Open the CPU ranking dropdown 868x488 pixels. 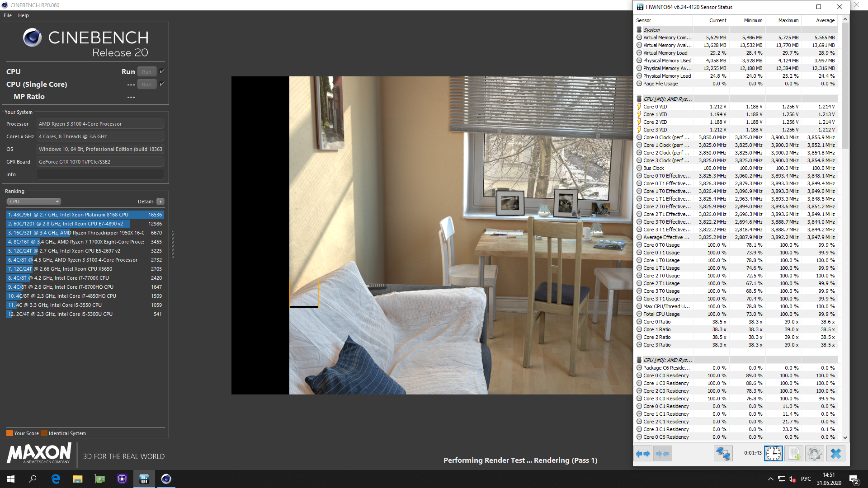tap(34, 202)
